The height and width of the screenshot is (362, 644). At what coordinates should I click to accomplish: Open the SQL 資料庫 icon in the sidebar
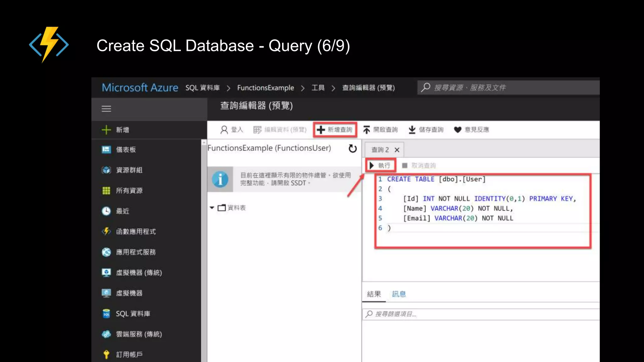[106, 314]
